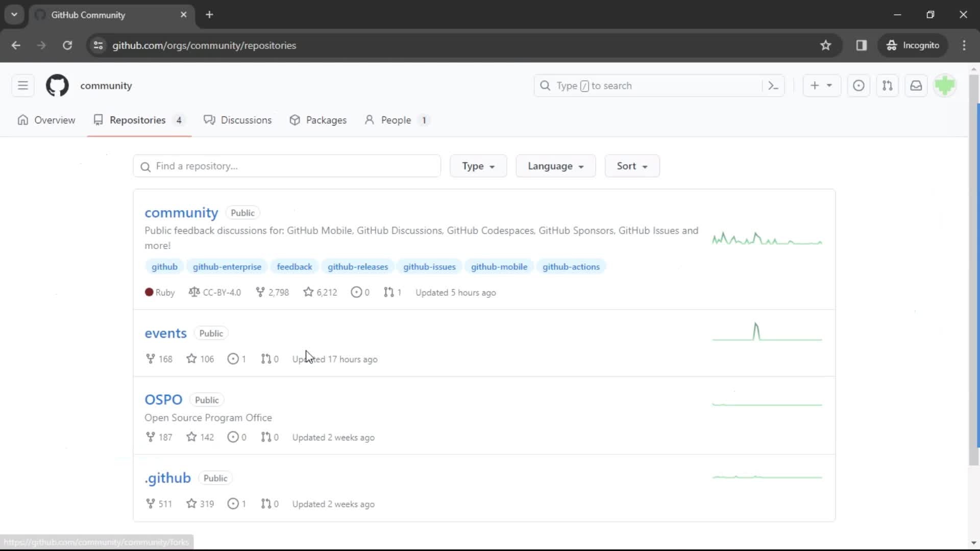Select the Repositories tab
This screenshot has height=551, width=980.
click(139, 120)
